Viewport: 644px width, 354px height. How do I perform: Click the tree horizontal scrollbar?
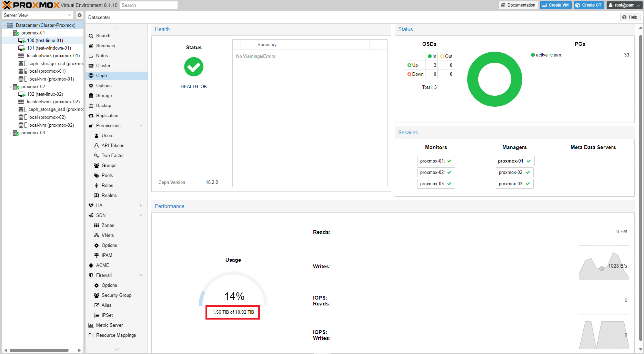pos(39,350)
